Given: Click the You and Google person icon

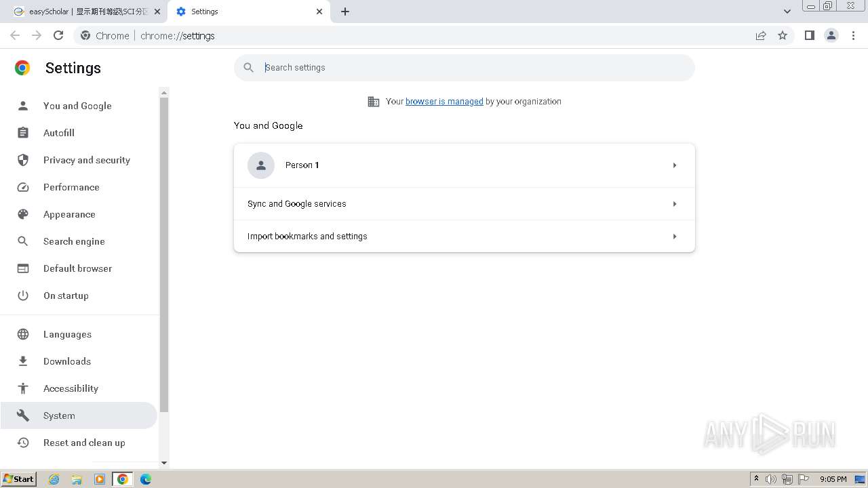Looking at the screenshot, I should coord(23,106).
